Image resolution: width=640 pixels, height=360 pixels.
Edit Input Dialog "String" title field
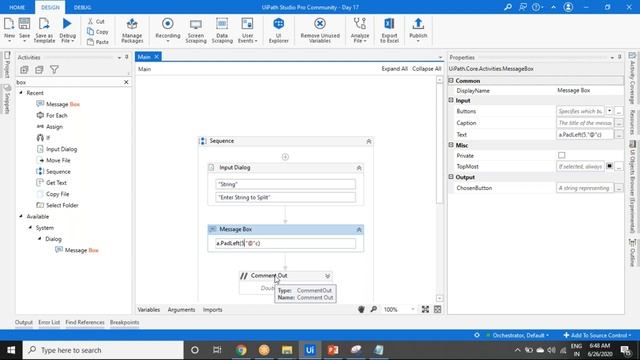(285, 184)
